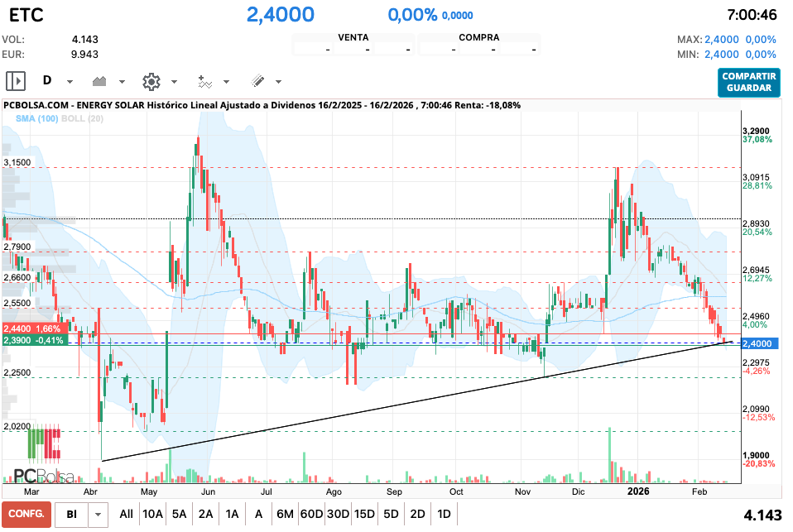
Task: Select the 1D time range
Action: click(444, 515)
